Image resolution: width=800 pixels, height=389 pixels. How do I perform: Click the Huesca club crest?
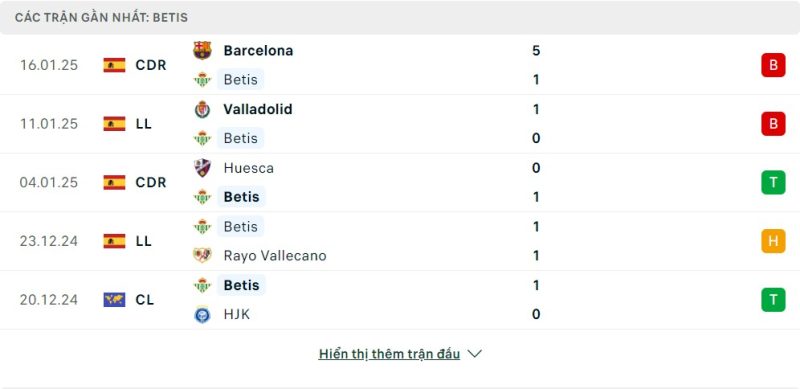203,168
